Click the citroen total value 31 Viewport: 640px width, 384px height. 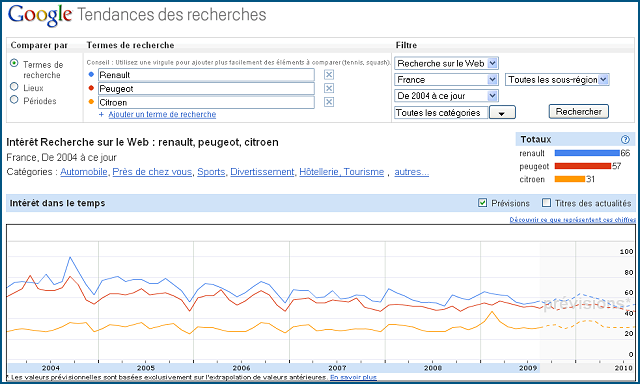pyautogui.click(x=590, y=179)
